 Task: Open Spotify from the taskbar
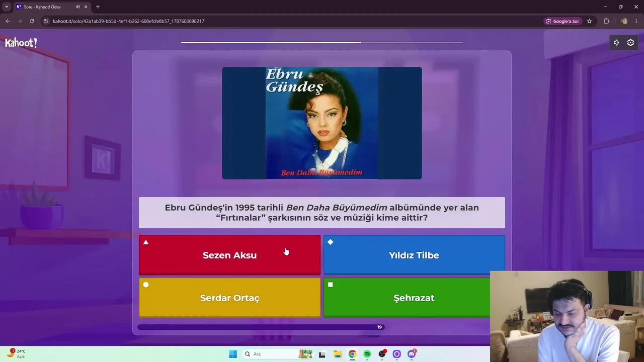pos(367,354)
